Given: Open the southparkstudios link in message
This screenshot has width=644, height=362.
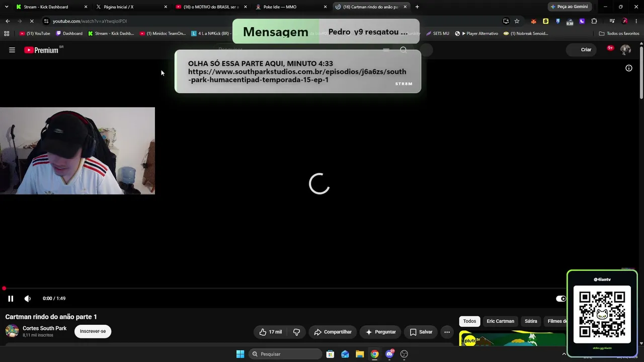Looking at the screenshot, I should click(297, 76).
